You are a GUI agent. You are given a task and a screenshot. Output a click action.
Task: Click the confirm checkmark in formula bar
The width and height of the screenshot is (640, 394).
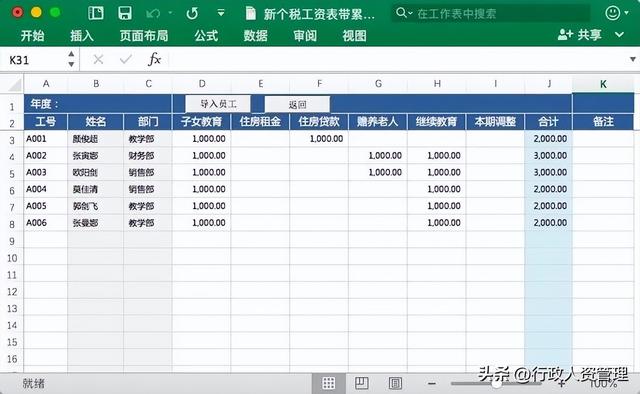tap(126, 60)
